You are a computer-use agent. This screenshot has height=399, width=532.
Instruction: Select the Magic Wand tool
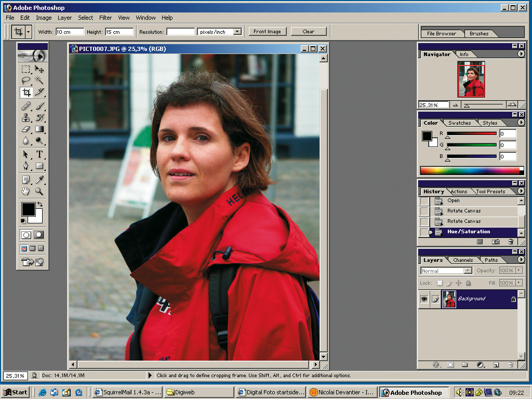tap(39, 81)
